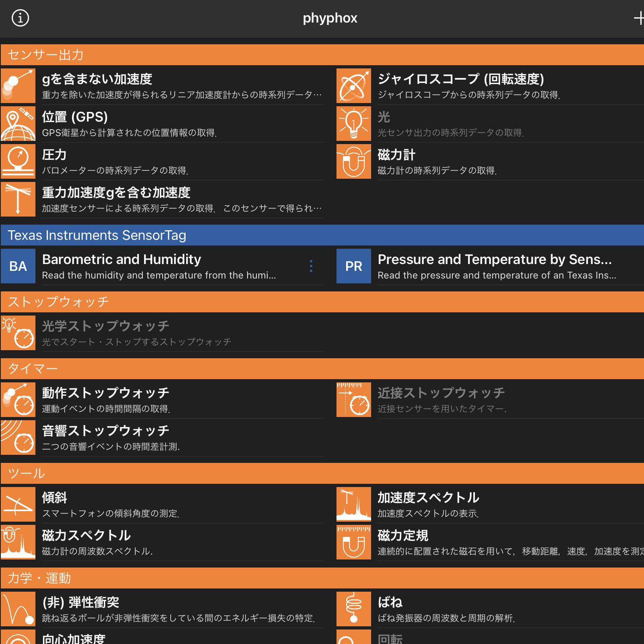Select the 圧力 barometer icon
Screen dimensions: 644x644
coord(18,161)
